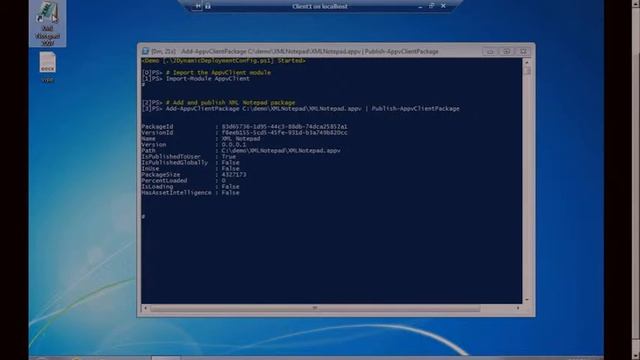Screen dimensions: 640x360
Task: Click the Demo DynamicDeploymentConfig.ps1 Started line
Action: point(224,60)
